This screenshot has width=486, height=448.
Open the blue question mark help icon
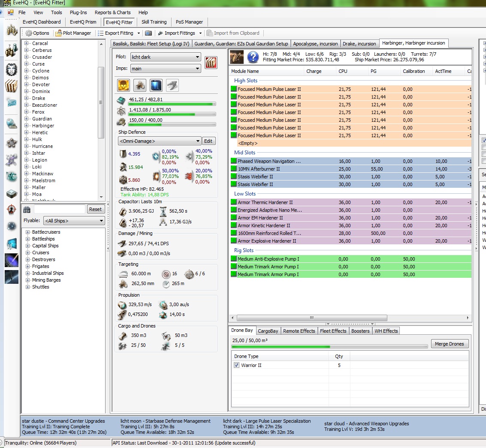pos(253,57)
